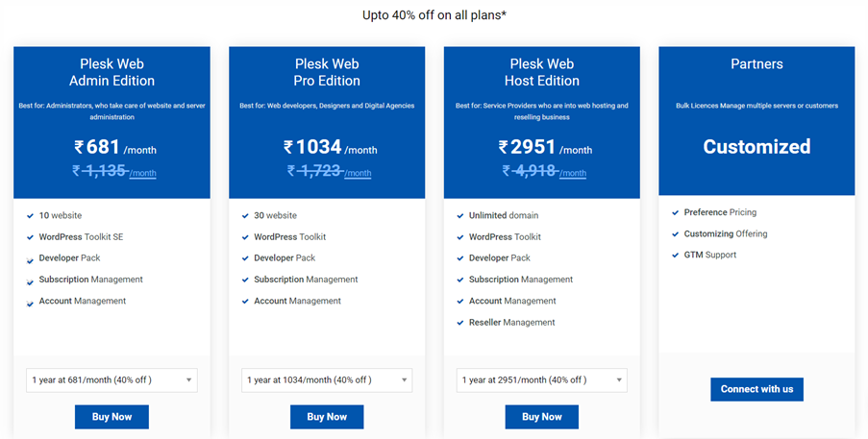
Task: Expand the 2951/month plan duration dropdown
Action: coord(542,380)
